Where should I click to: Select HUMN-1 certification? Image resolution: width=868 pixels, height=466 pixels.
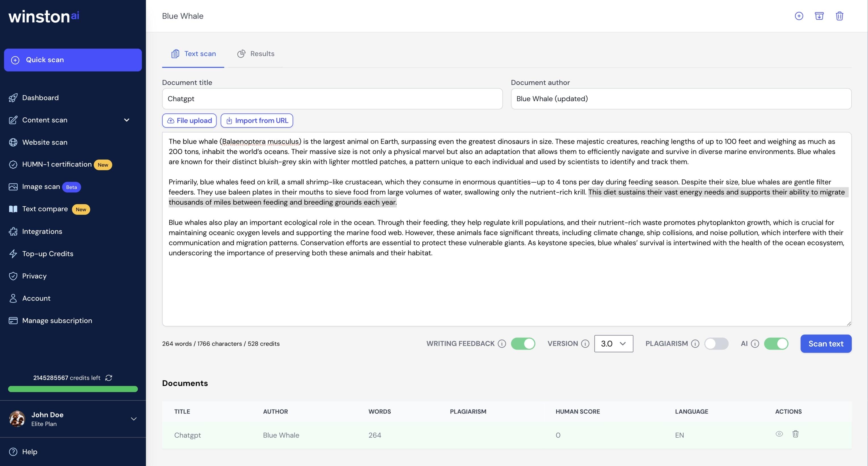point(57,164)
